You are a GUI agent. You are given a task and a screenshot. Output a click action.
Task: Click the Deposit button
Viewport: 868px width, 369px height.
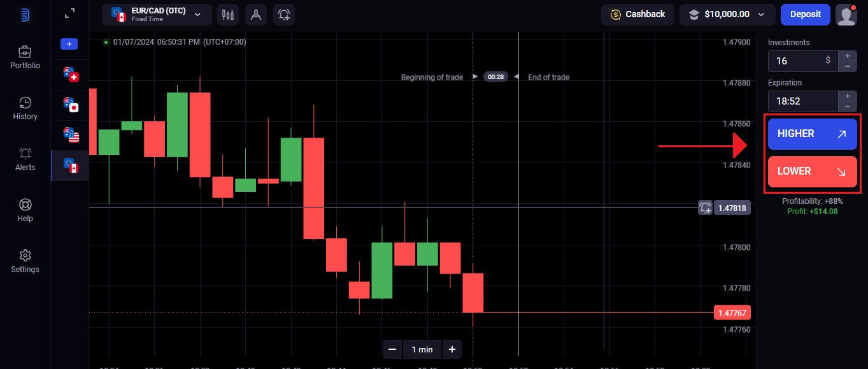(806, 15)
